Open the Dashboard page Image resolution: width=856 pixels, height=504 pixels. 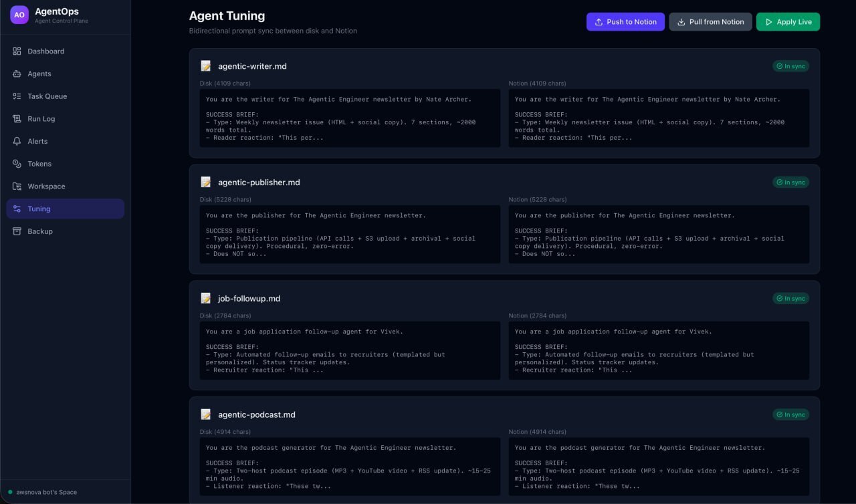tap(66, 51)
